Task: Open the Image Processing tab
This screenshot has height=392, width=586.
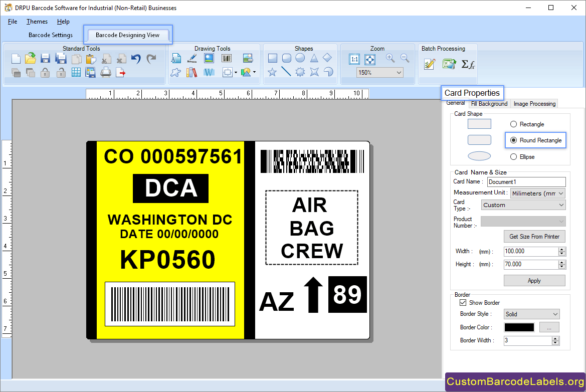Action: pos(534,103)
